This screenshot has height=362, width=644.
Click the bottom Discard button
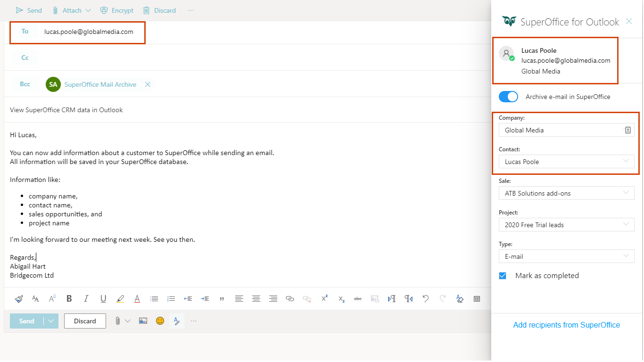click(85, 321)
